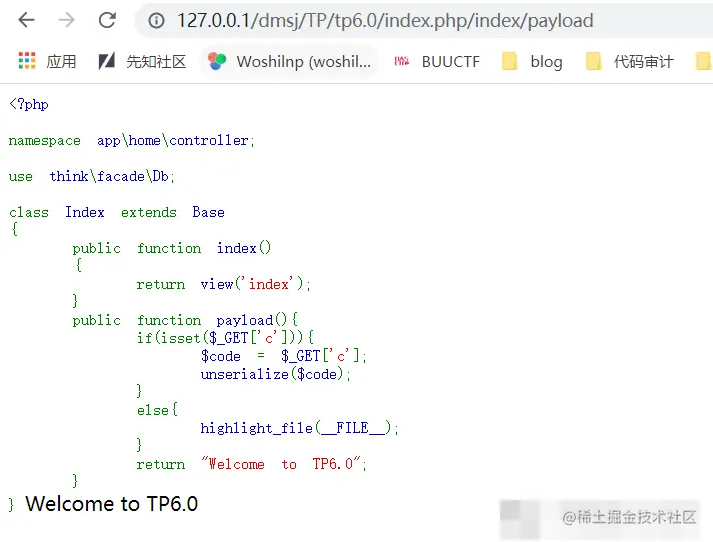The image size is (713, 542).
Task: Open the 先知社区 bookmark icon
Action: [x=107, y=61]
